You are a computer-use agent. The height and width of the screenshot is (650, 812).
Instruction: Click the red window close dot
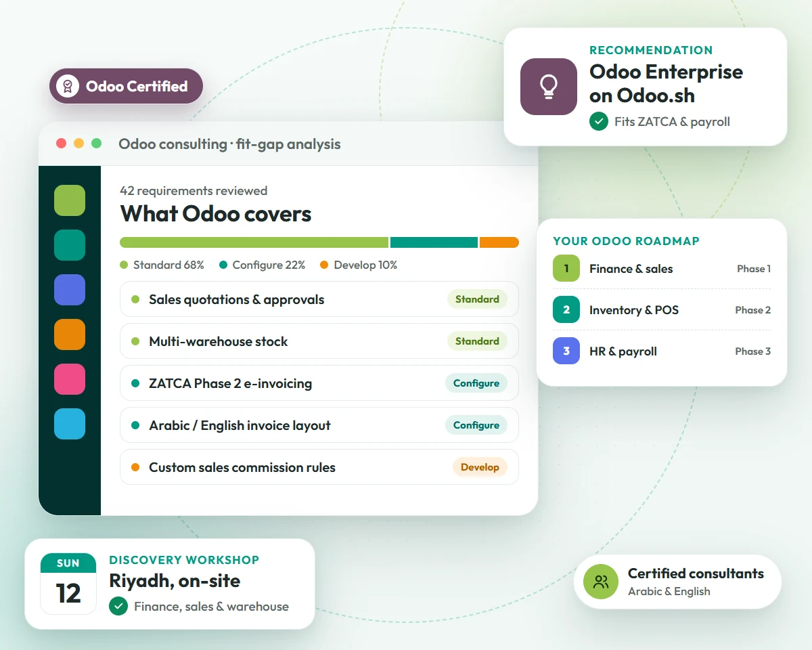pos(61,143)
